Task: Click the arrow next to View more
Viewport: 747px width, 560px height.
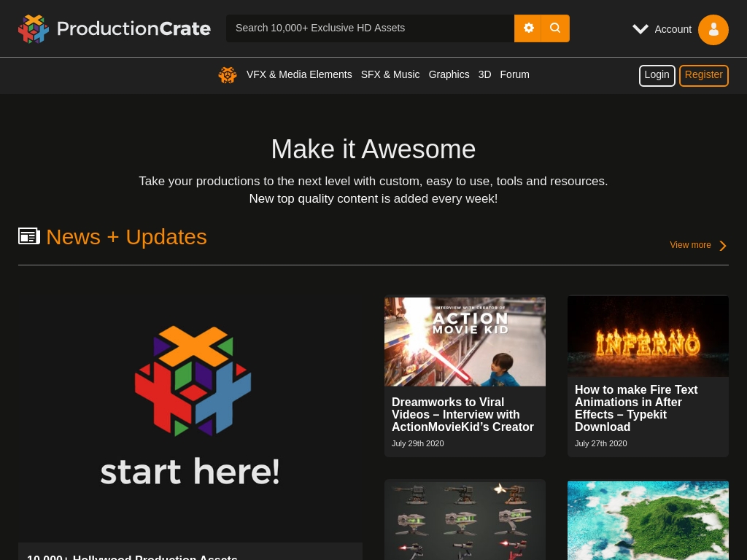Action: (x=723, y=246)
